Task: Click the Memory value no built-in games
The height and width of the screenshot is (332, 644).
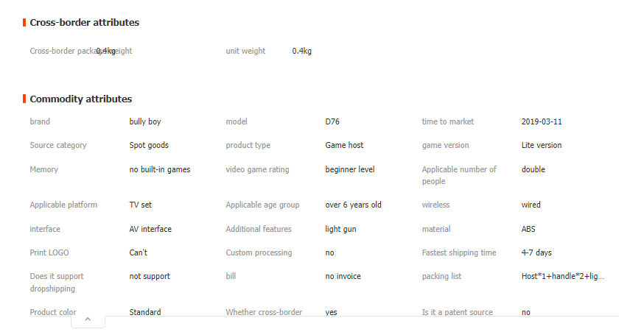Action: (160, 169)
